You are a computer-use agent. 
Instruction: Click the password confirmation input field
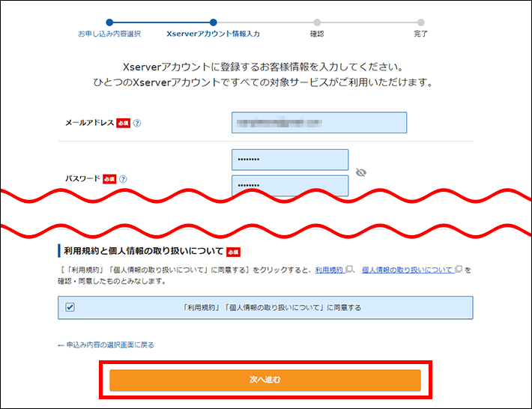(290, 185)
